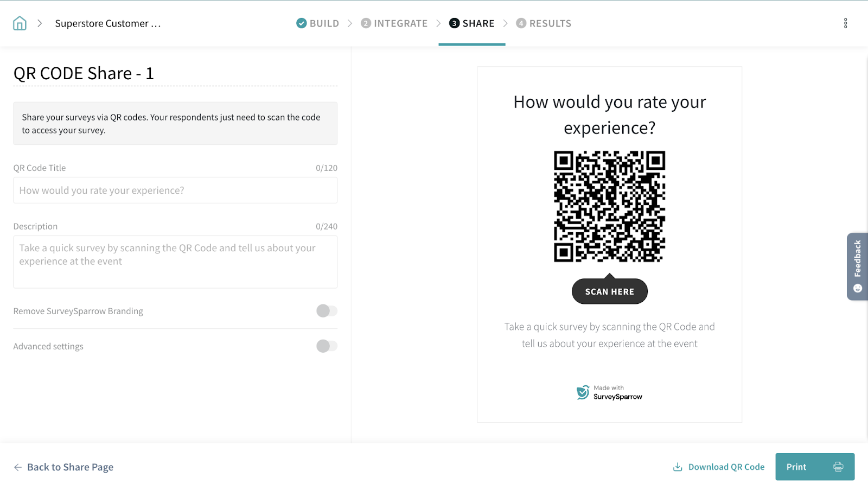Open the three-dot options menu
The height and width of the screenshot is (490, 868).
[x=845, y=23]
